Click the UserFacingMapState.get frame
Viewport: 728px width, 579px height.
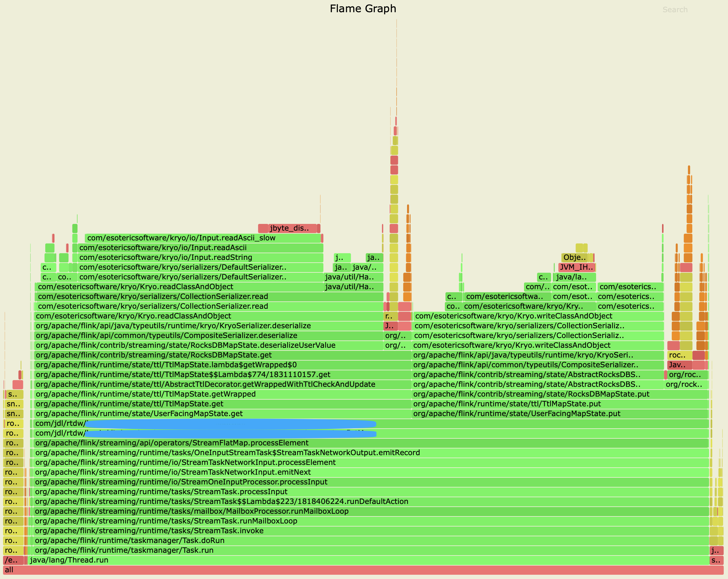pyautogui.click(x=222, y=413)
